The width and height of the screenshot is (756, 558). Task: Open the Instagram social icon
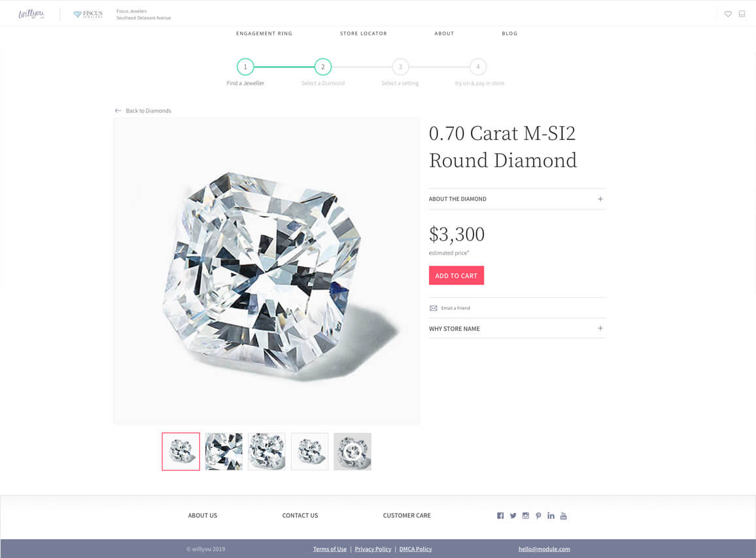(526, 515)
